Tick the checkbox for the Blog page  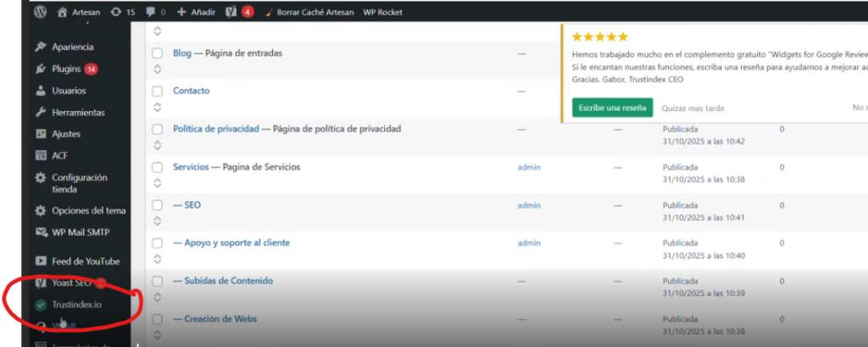(157, 53)
